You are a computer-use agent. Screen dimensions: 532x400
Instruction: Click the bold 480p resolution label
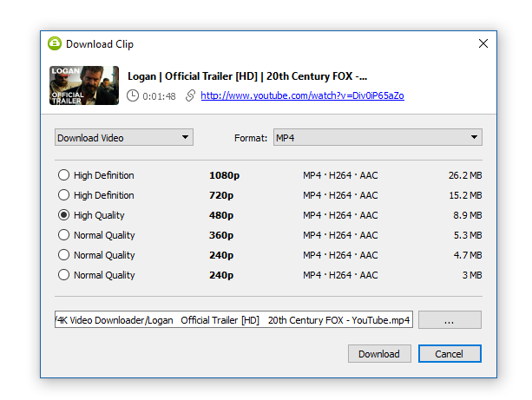221,215
